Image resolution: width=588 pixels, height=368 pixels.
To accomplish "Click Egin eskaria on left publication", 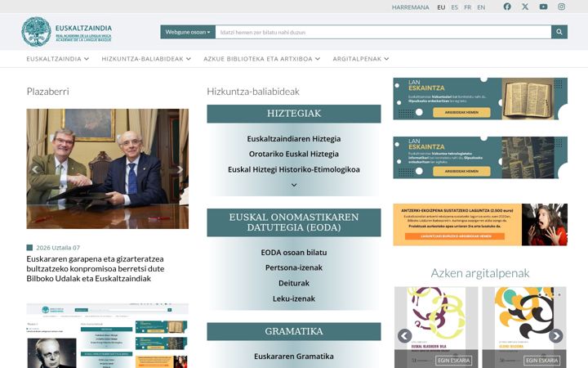I will (x=454, y=360).
